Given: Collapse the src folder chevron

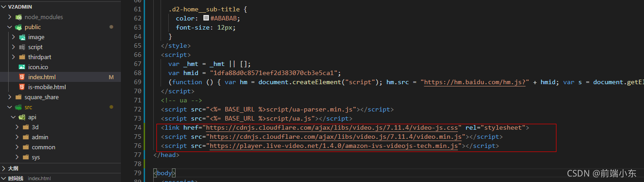Looking at the screenshot, I should pyautogui.click(x=10, y=107).
